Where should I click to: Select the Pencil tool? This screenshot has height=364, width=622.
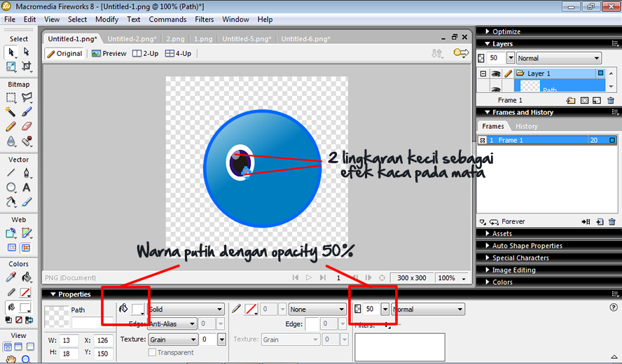pyautogui.click(x=11, y=127)
